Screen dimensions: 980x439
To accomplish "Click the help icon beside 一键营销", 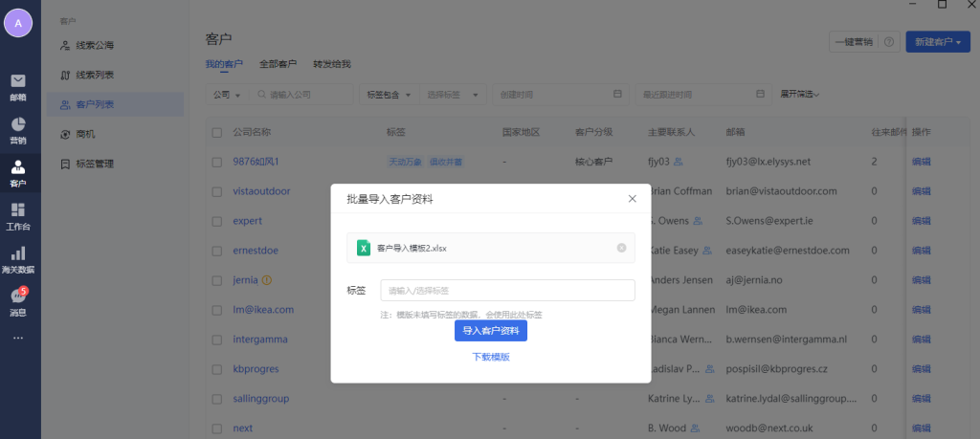I will click(x=889, y=42).
